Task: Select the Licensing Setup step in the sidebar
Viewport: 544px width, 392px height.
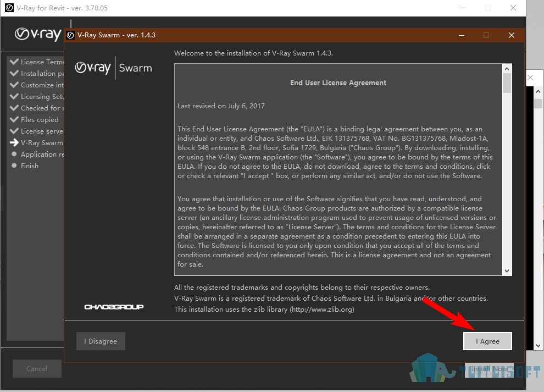Action: coord(42,97)
